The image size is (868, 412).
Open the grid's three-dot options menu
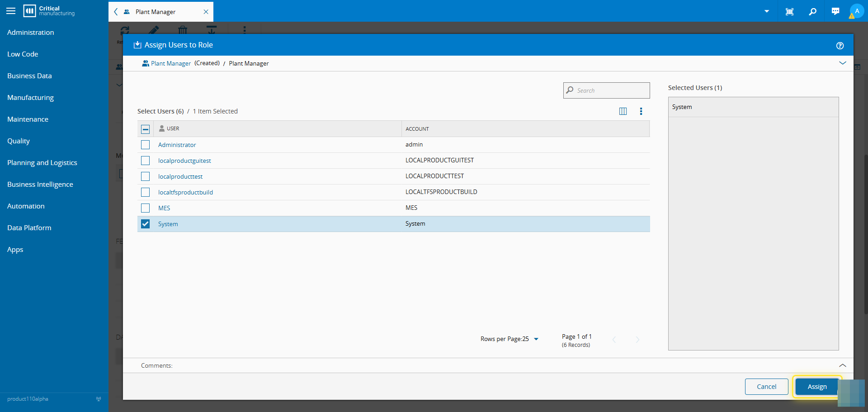tap(641, 111)
